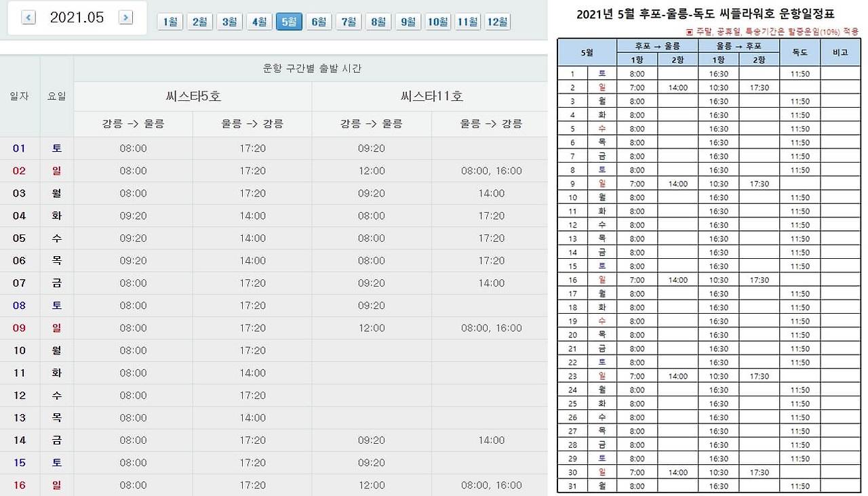Click the 씨스타5호 ship header
The width and height of the screenshot is (868, 496).
click(x=193, y=96)
